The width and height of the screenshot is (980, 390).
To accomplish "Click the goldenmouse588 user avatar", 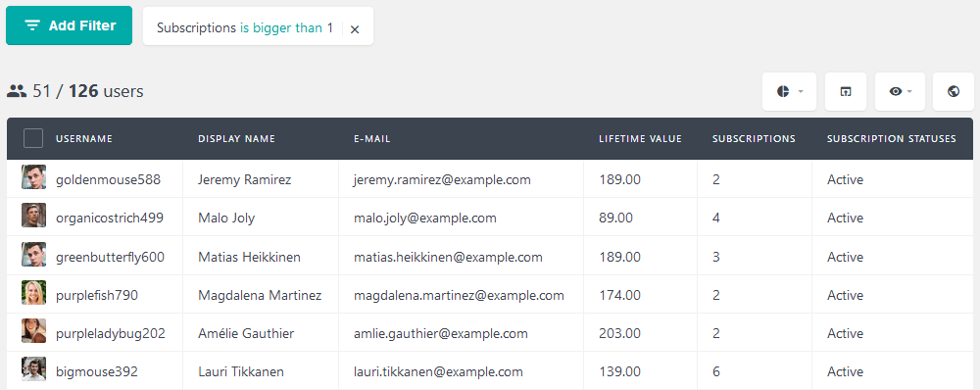I will [33, 177].
